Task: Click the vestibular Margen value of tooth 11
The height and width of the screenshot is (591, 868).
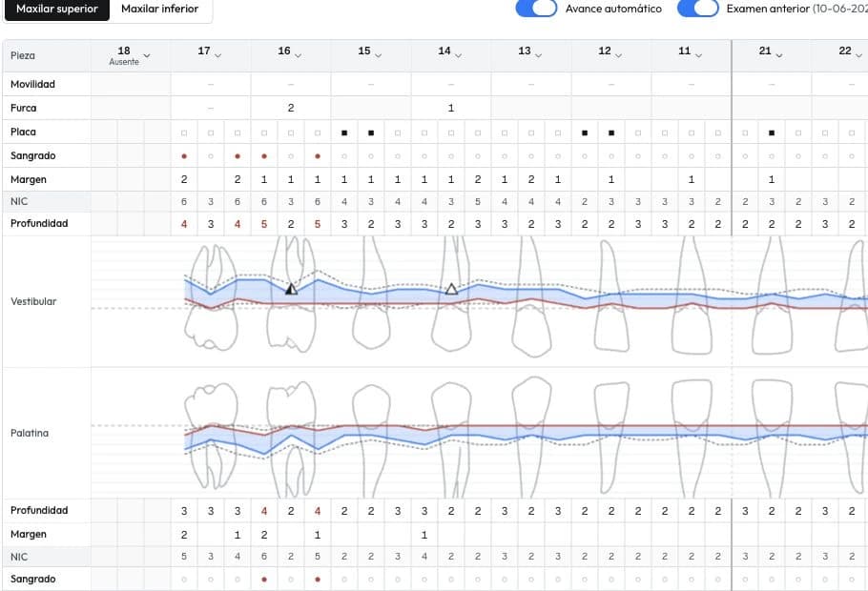Action: pyautogui.click(x=692, y=179)
